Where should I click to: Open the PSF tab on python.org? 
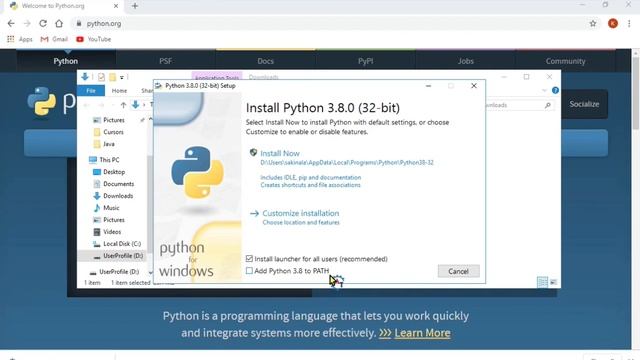[166, 61]
